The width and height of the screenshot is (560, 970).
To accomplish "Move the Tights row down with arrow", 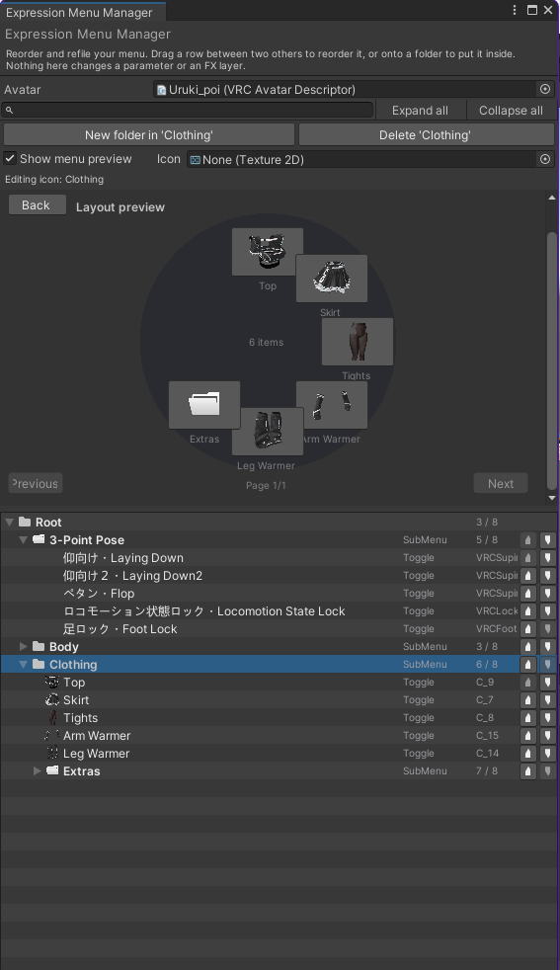I will [547, 718].
